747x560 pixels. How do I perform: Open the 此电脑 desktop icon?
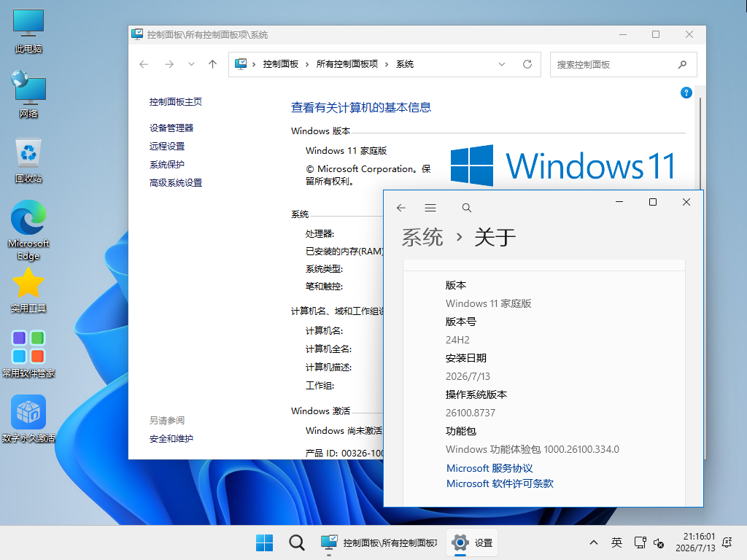tap(28, 31)
